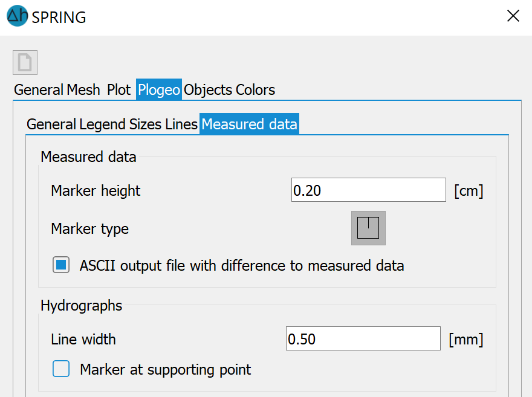The image size is (532, 397).
Task: Close the SPRING dialog window
Action: point(513,16)
